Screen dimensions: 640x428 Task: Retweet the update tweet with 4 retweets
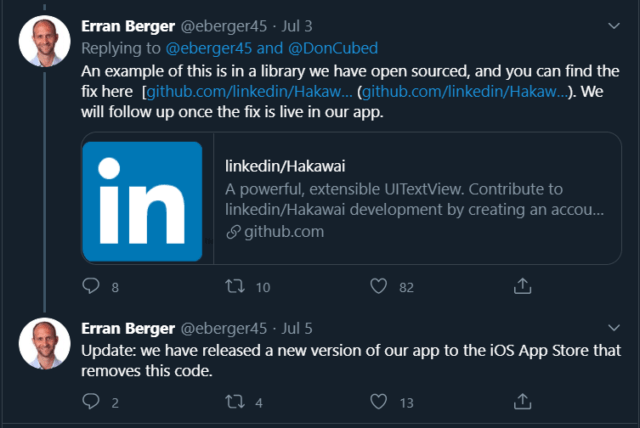(235, 402)
